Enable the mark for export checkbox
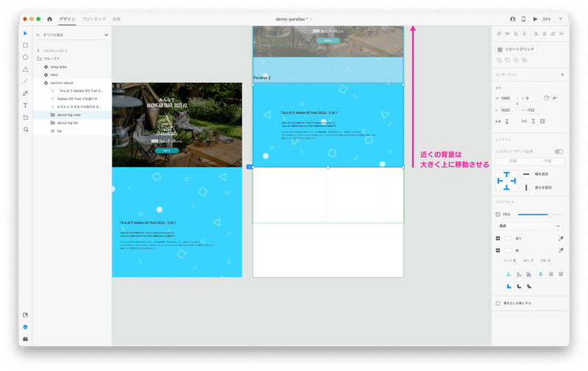 pyautogui.click(x=498, y=303)
